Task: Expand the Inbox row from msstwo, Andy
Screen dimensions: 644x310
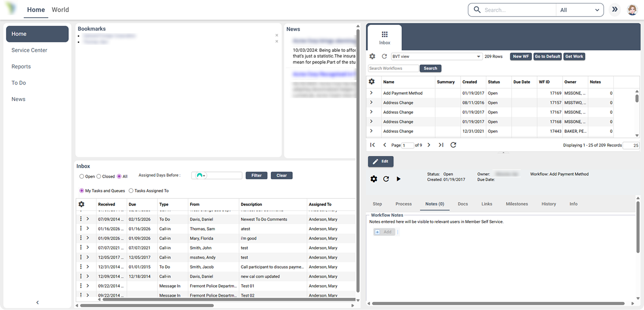Action: pos(88,257)
